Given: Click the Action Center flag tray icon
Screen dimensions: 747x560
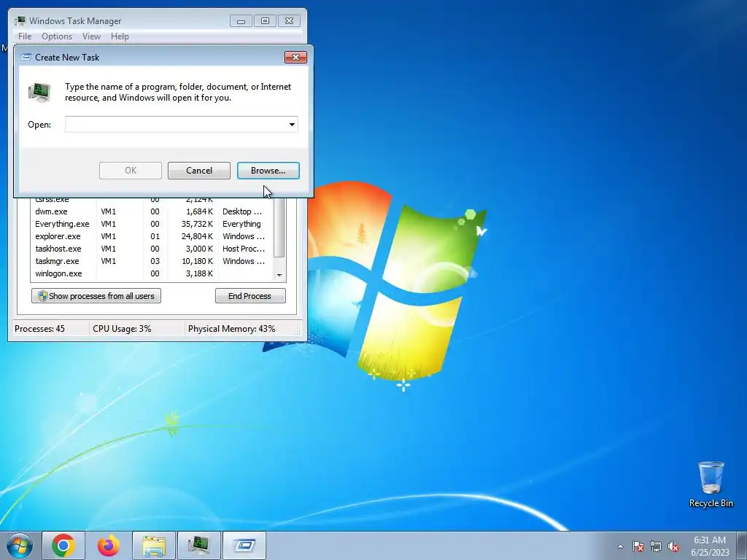Looking at the screenshot, I should click(638, 546).
